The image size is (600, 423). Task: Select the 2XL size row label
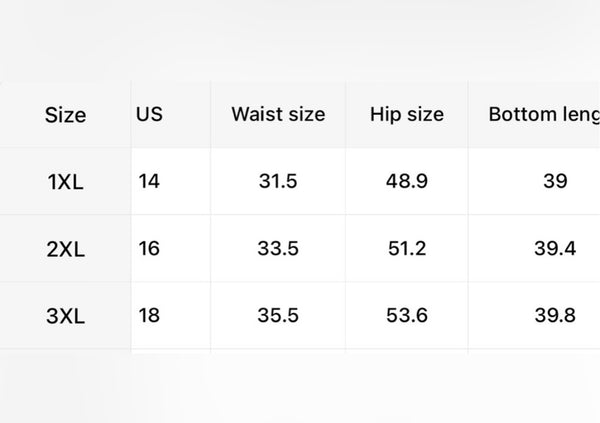point(65,249)
